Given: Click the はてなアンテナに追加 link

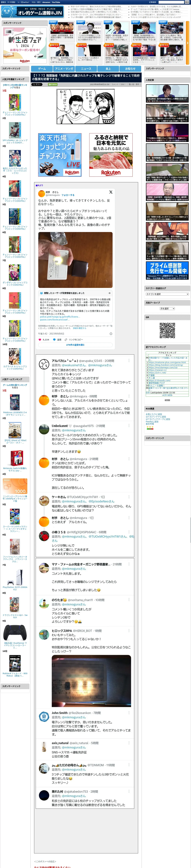Looking at the screenshot, I should 156,417.
